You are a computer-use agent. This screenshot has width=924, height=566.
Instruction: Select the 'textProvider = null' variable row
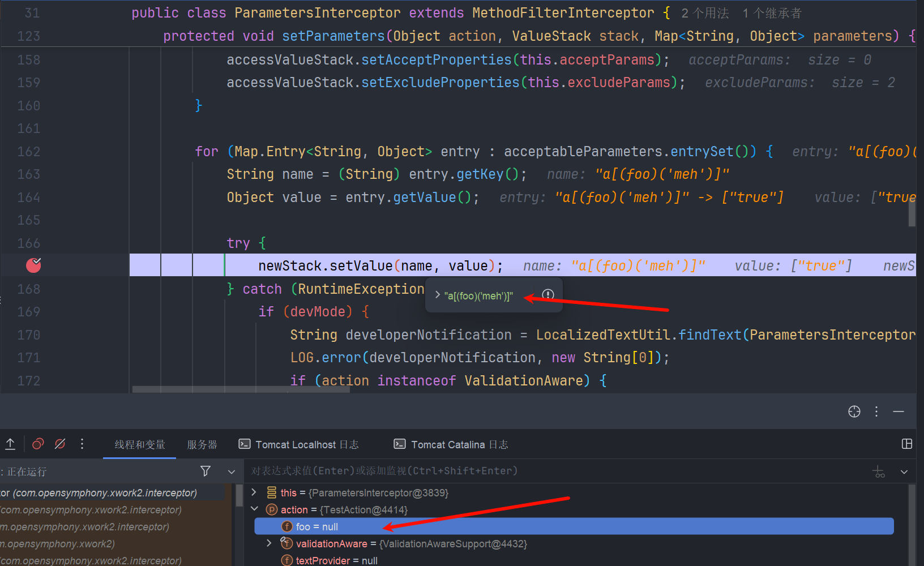pyautogui.click(x=574, y=559)
